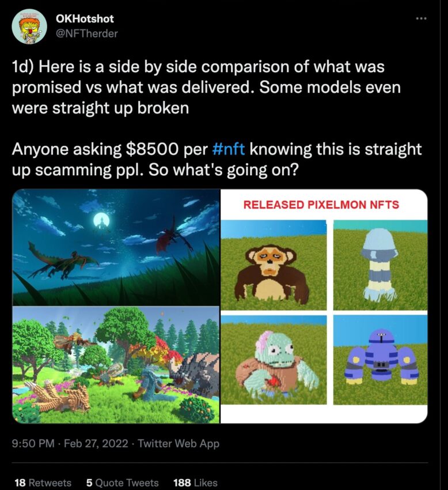Click the Twitter Web App source link
Viewport: 448px width, 490px height.
pyautogui.click(x=179, y=443)
